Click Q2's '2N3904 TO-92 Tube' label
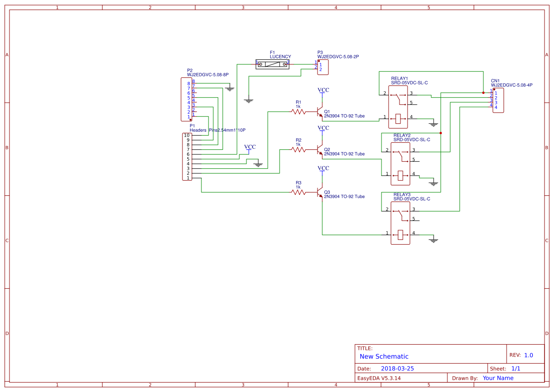This screenshot has width=554, height=392. tap(345, 154)
